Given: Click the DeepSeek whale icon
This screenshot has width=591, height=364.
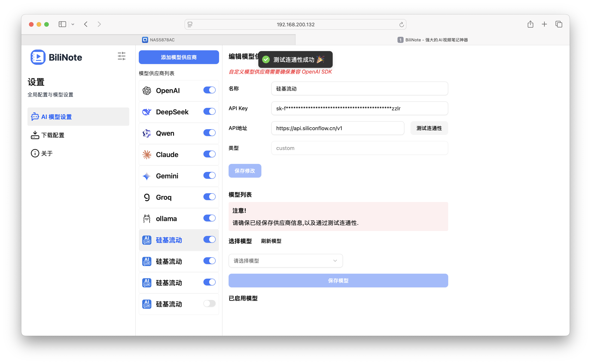Looking at the screenshot, I should pyautogui.click(x=147, y=112).
